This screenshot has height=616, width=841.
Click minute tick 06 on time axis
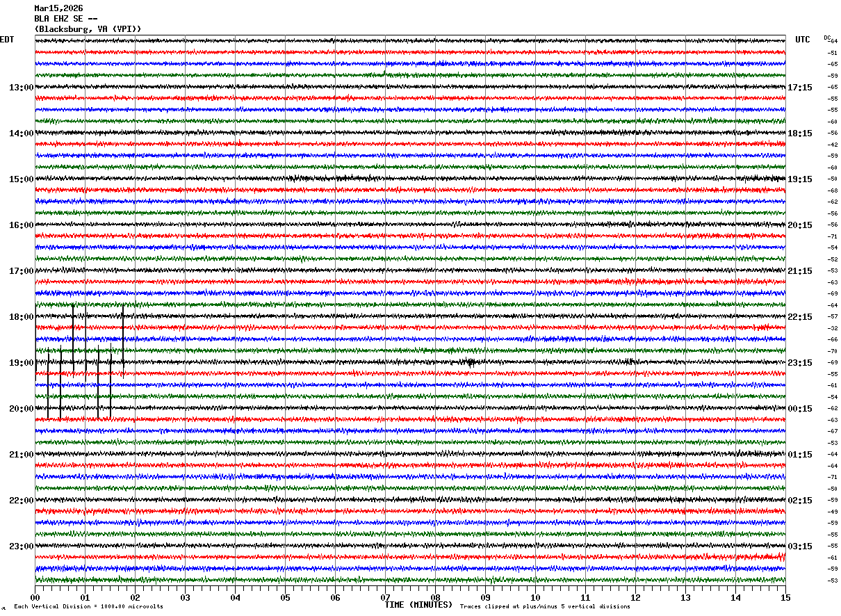pos(335,597)
